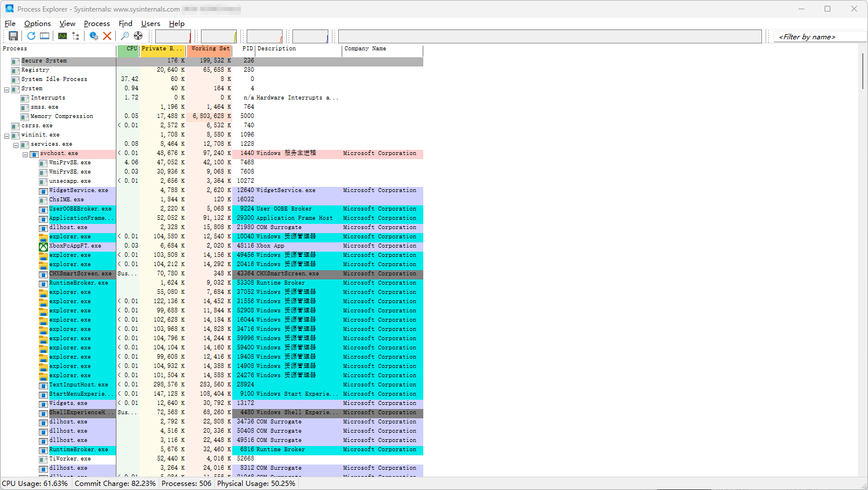Sort by the Working Set column header
The image size is (868, 490).
tap(209, 49)
